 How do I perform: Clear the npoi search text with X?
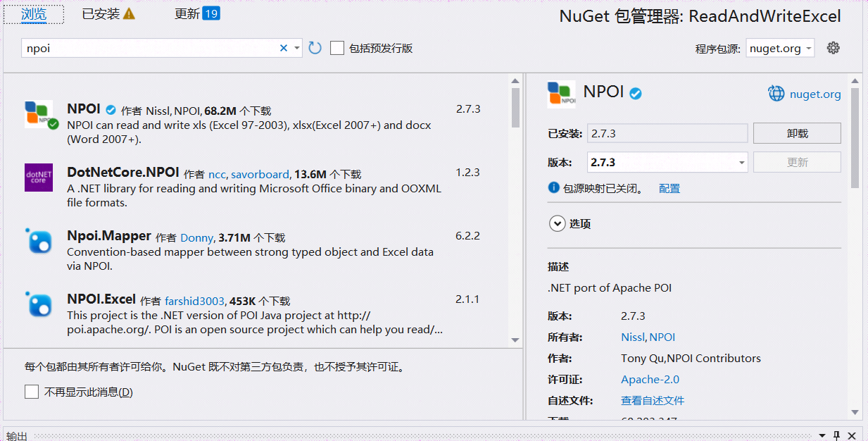pos(284,48)
